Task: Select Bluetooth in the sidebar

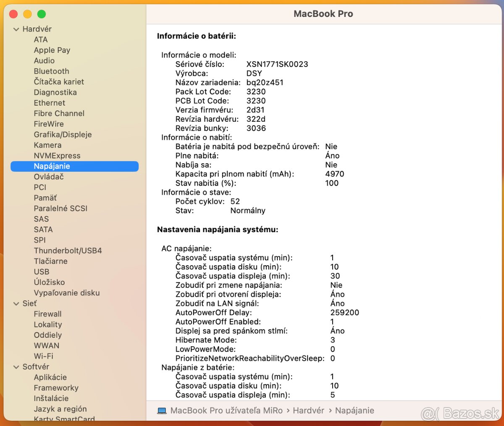Action: pyautogui.click(x=52, y=71)
